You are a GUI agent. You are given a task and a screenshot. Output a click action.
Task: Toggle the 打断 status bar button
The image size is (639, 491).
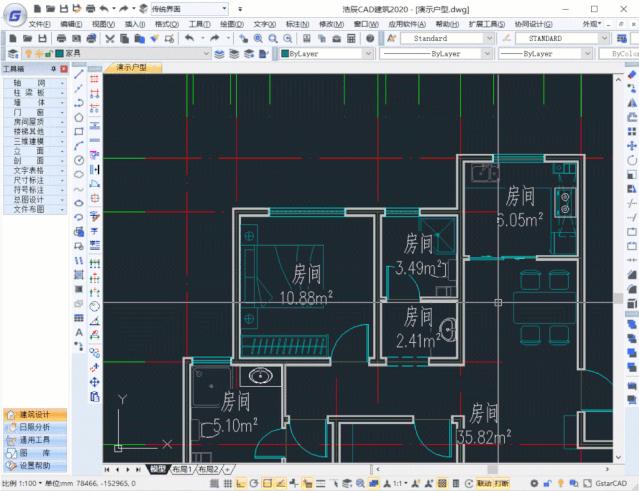(503, 483)
